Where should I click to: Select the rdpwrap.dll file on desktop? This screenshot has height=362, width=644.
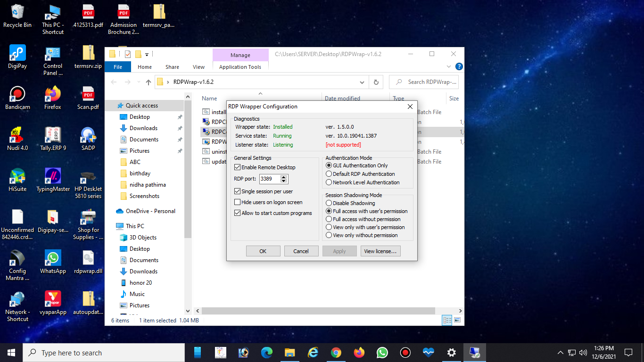click(88, 262)
